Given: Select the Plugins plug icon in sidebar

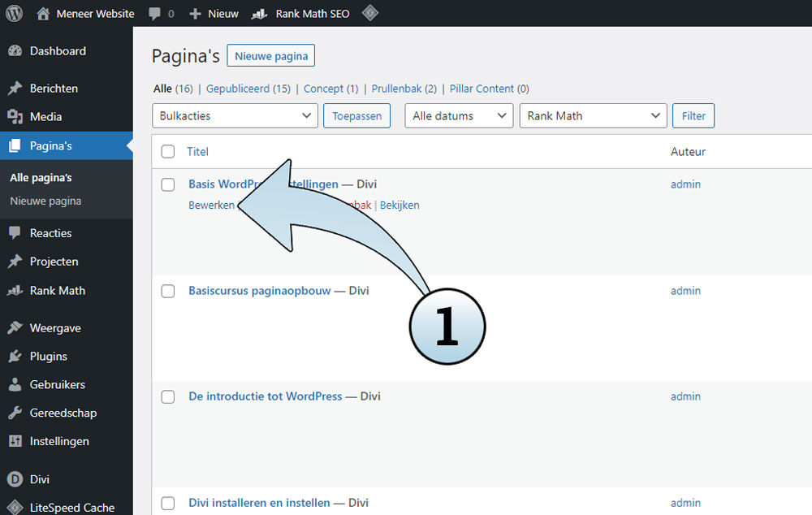Looking at the screenshot, I should [x=15, y=357].
